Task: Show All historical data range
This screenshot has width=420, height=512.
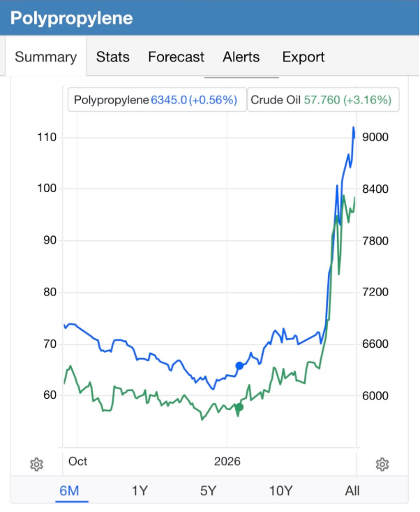Action: [x=352, y=491]
